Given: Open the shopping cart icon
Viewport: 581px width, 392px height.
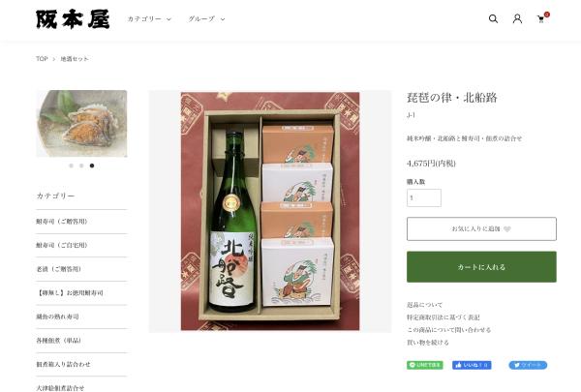Looking at the screenshot, I should click(542, 18).
